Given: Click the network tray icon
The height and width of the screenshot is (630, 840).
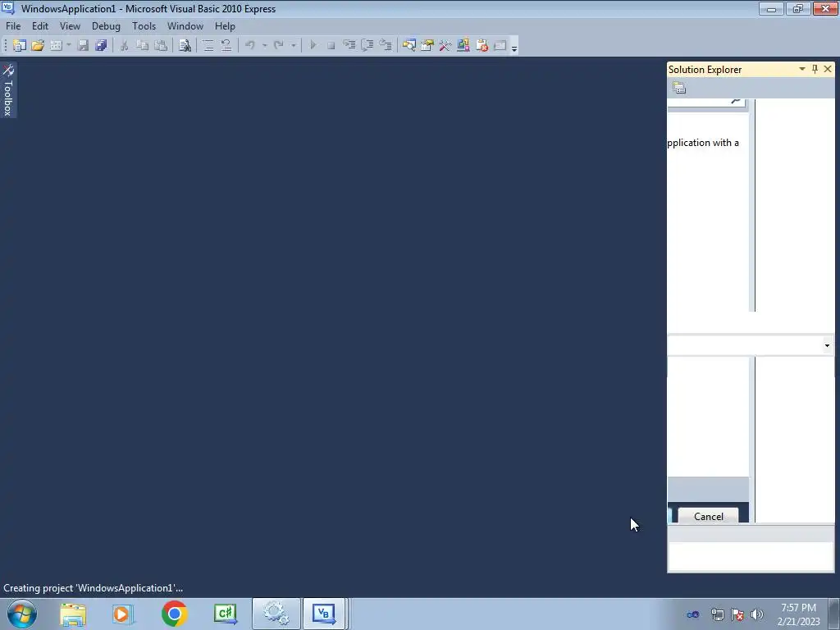Looking at the screenshot, I should click(x=717, y=614).
